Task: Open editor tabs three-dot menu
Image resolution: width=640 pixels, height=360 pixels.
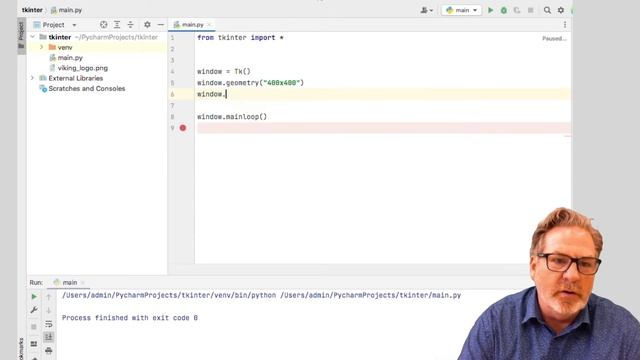Action: point(565,25)
